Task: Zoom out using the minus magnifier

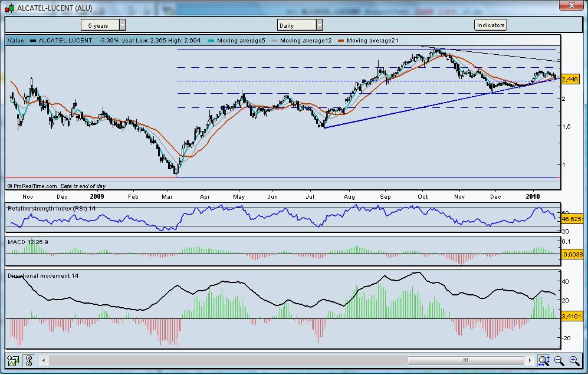Action: pyautogui.click(x=559, y=360)
